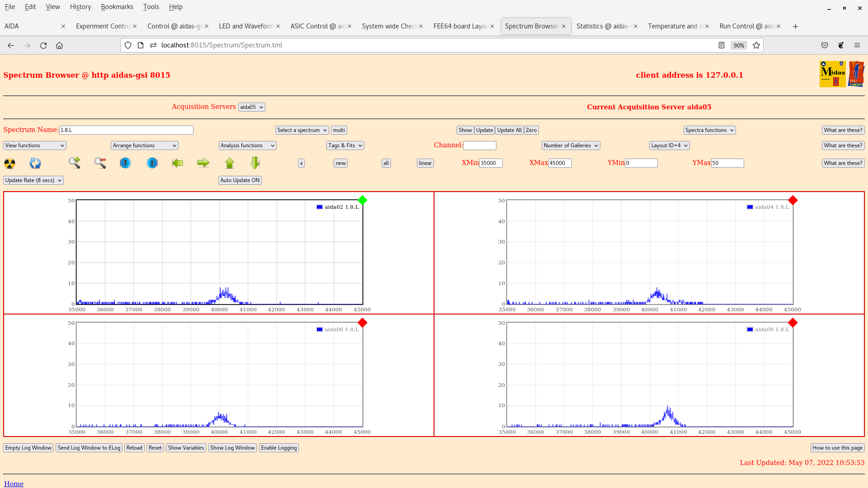Screen dimensions: 868x488
Task: Expand the Update Rate (8 secs) dropdown
Action: [33, 180]
